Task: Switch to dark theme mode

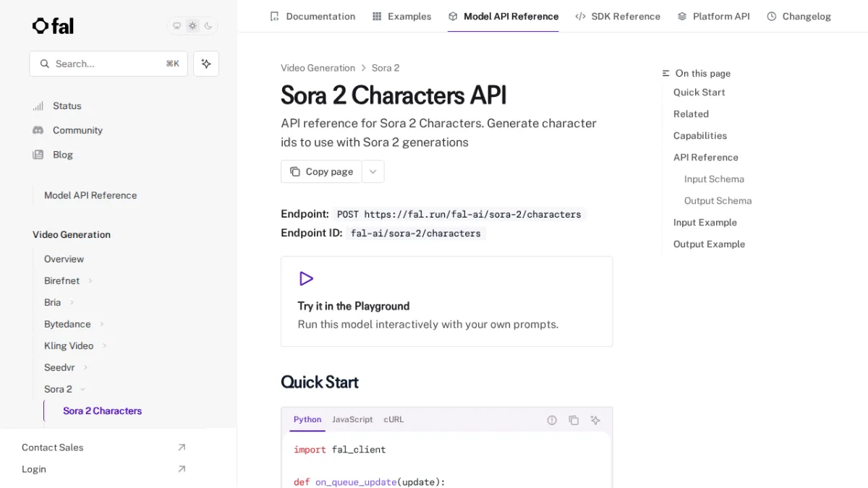Action: click(208, 26)
